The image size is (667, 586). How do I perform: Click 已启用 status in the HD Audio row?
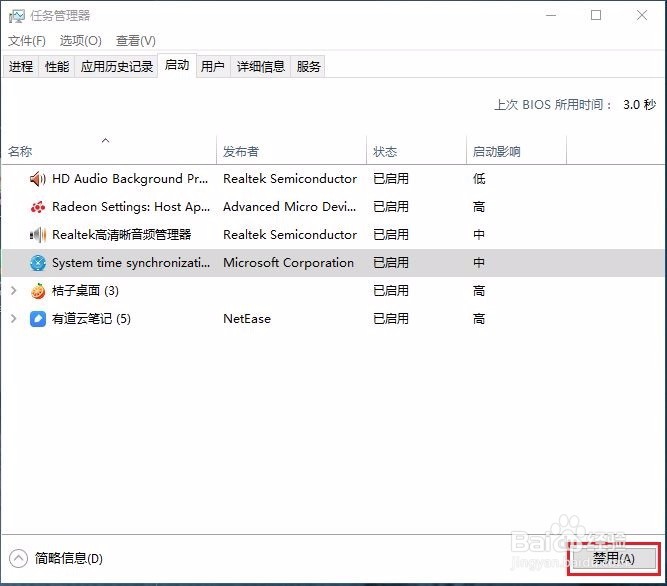click(391, 179)
